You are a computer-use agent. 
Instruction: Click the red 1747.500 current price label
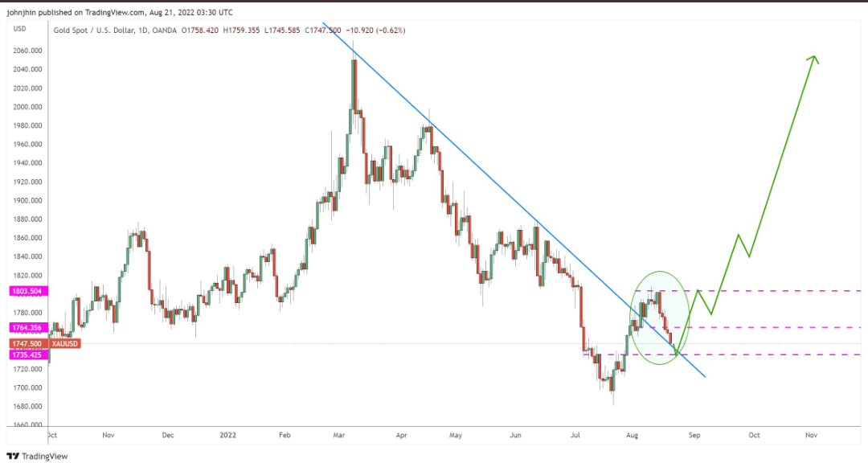[28, 343]
